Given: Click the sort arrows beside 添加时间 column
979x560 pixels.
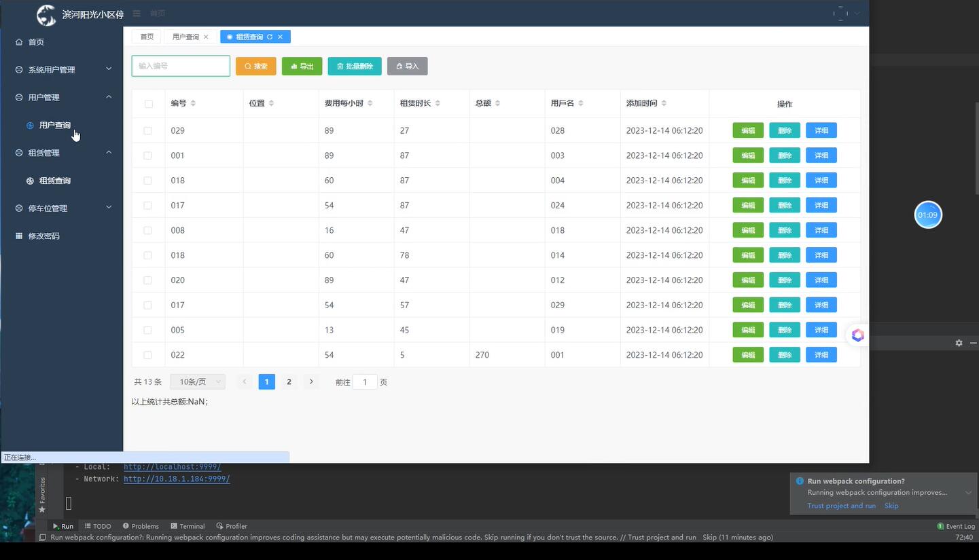Looking at the screenshot, I should tap(664, 103).
